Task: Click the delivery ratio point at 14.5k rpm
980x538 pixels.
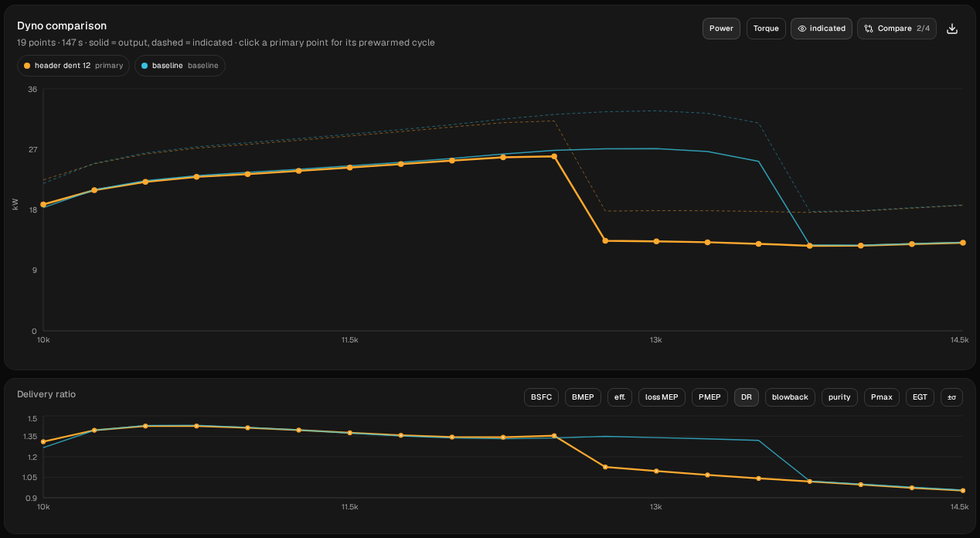Action: (x=962, y=490)
